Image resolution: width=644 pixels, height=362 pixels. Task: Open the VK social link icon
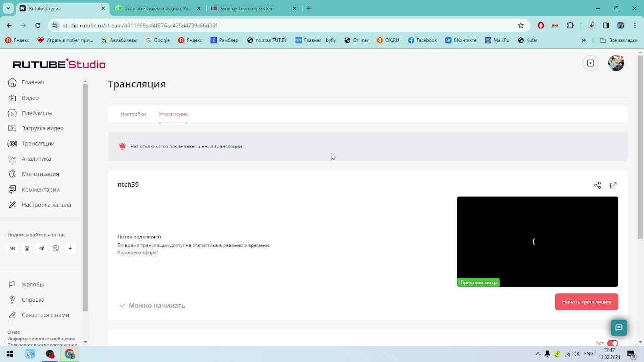tap(13, 248)
